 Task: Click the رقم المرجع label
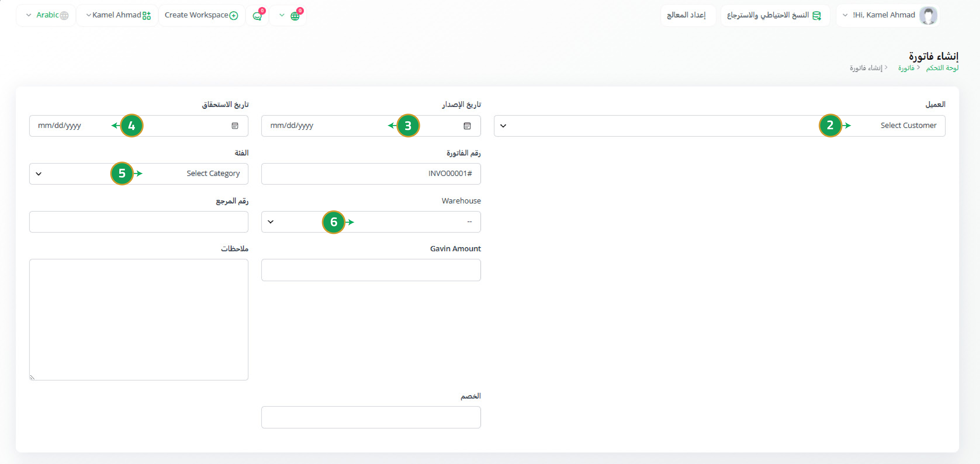coord(232,201)
